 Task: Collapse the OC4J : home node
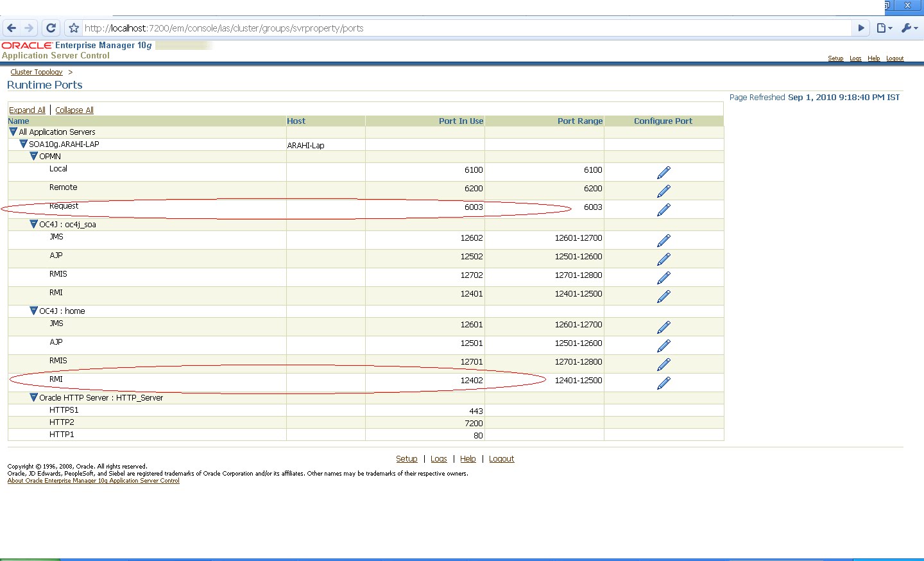pyautogui.click(x=33, y=311)
